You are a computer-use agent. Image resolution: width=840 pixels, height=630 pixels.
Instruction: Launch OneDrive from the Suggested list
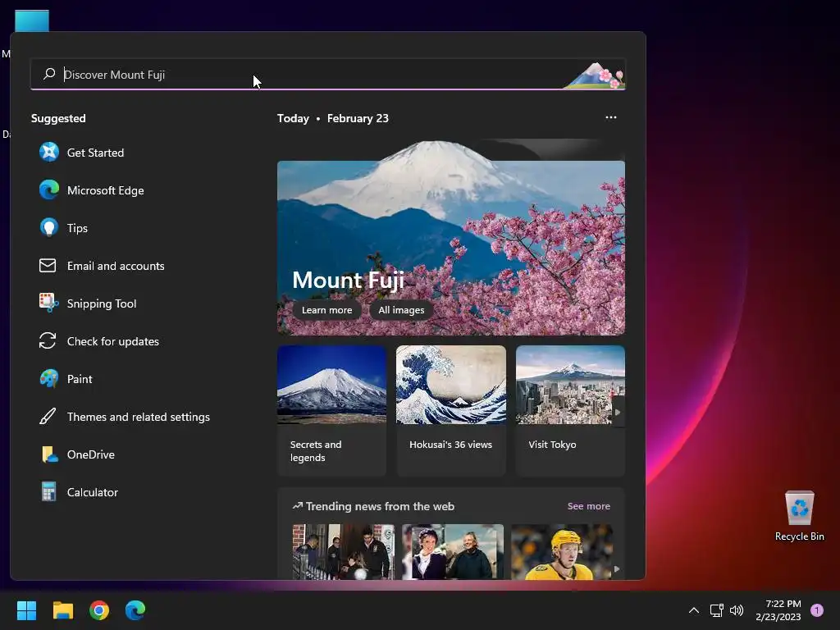click(76, 454)
